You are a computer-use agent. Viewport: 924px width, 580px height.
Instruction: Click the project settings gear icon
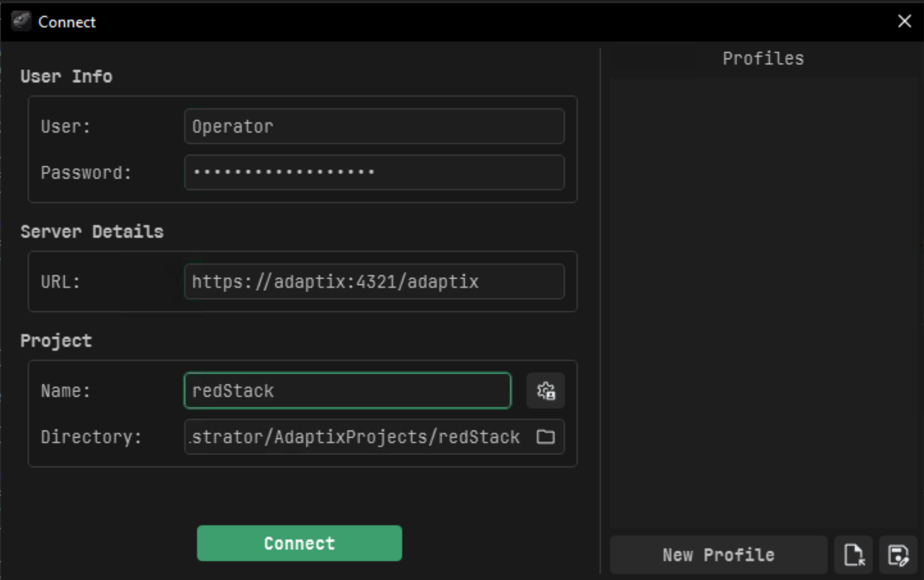pyautogui.click(x=545, y=391)
